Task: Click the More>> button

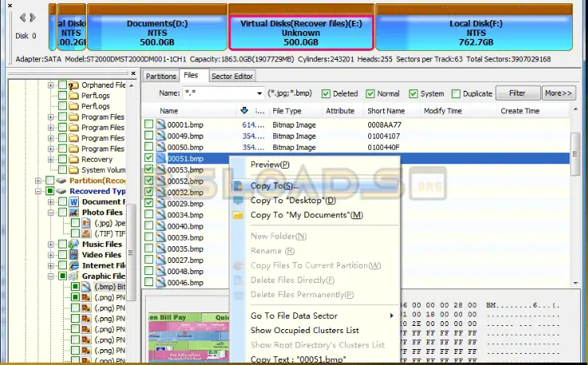Action: point(559,93)
